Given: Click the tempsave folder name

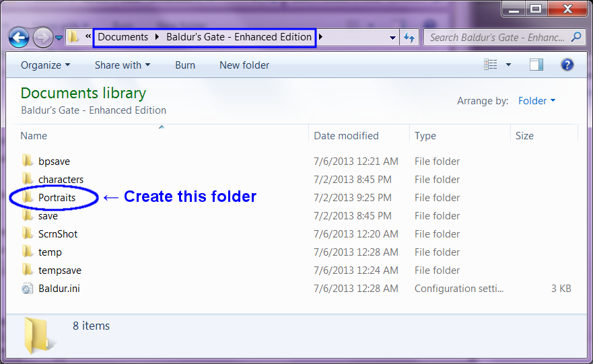Looking at the screenshot, I should click(x=60, y=270).
